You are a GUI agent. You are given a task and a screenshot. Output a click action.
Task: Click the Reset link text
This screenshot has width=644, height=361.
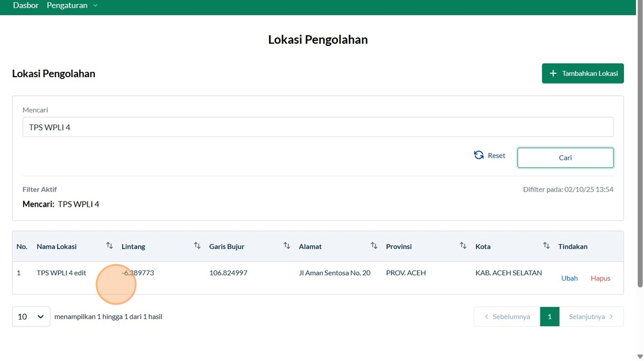pyautogui.click(x=496, y=155)
